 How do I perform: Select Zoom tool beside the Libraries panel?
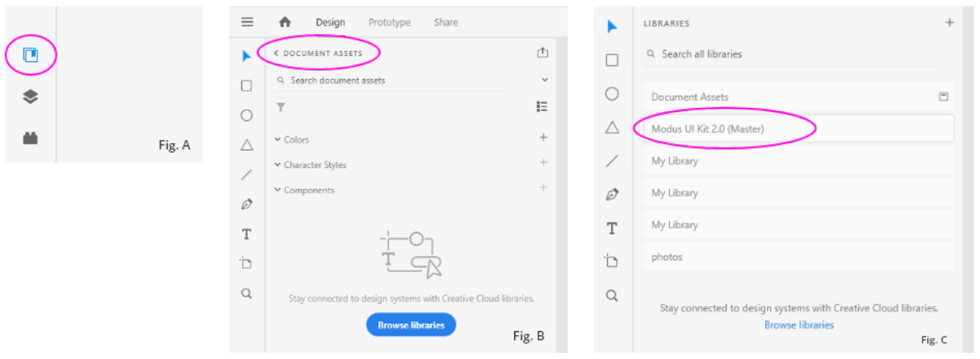point(612,295)
